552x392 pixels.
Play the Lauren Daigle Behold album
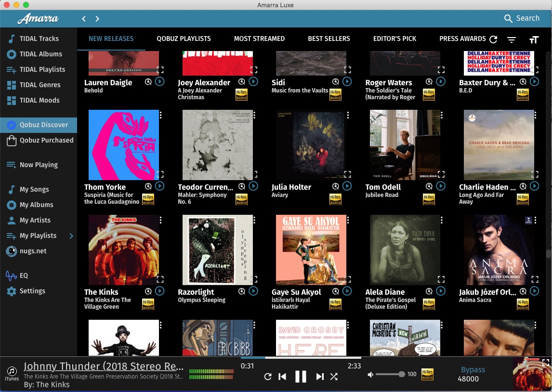click(160, 82)
